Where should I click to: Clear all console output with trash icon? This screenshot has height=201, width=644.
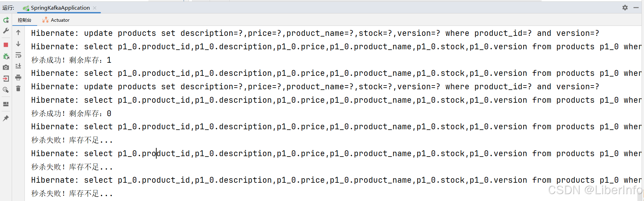(x=18, y=89)
